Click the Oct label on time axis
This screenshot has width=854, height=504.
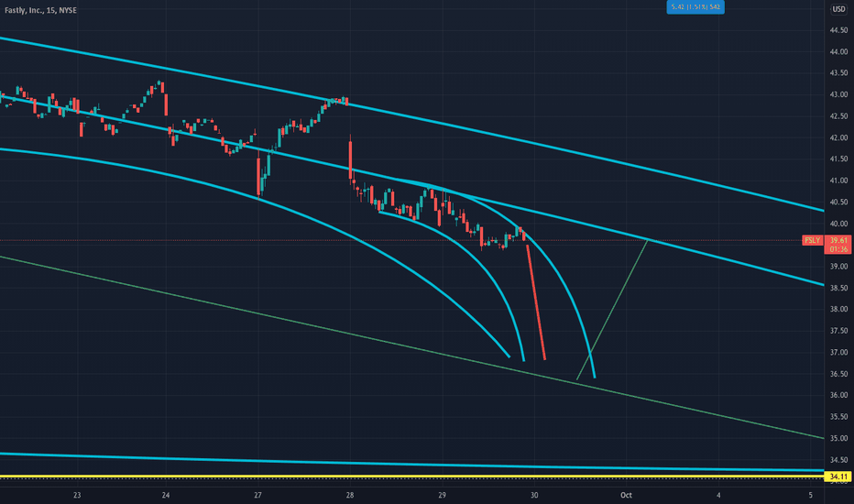(627, 495)
